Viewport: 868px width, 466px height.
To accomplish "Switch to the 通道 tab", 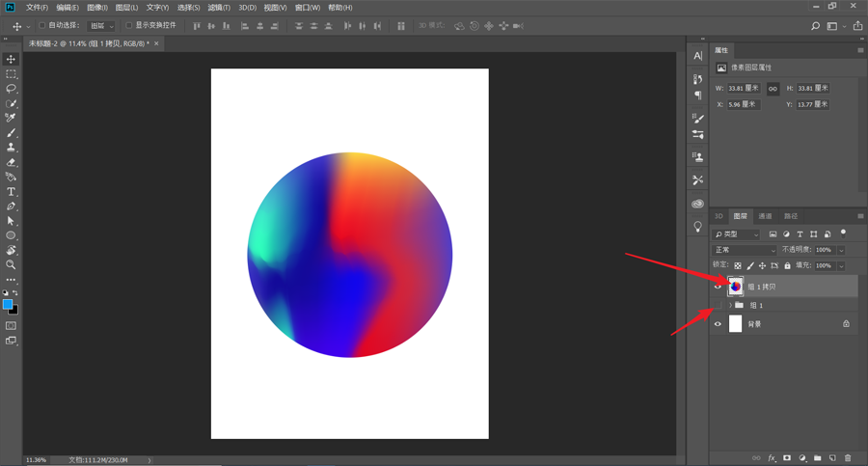I will click(765, 216).
